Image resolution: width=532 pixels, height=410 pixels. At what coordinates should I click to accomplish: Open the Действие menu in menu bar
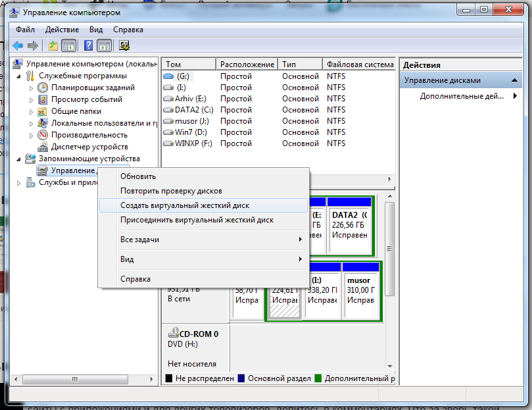(62, 30)
